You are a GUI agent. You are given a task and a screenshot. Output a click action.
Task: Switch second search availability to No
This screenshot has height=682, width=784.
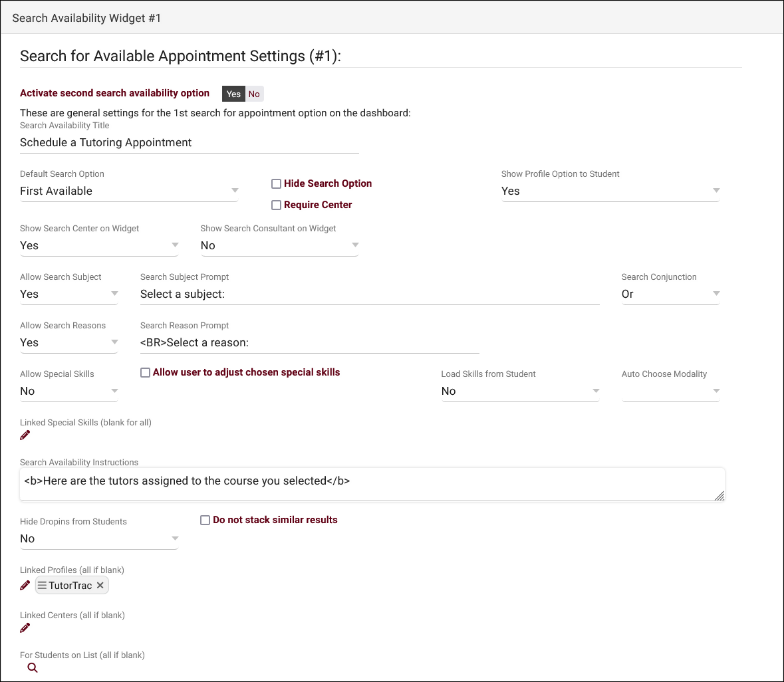tap(254, 94)
